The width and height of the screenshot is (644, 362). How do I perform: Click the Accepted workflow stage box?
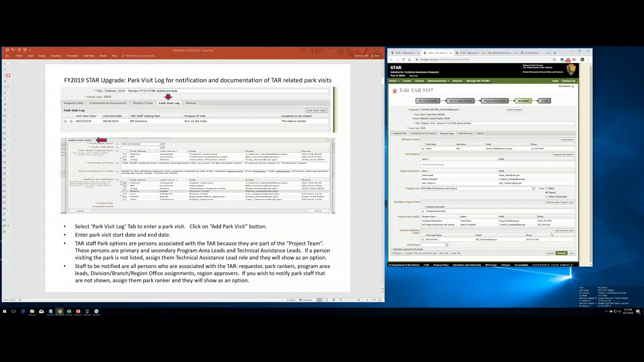[523, 101]
